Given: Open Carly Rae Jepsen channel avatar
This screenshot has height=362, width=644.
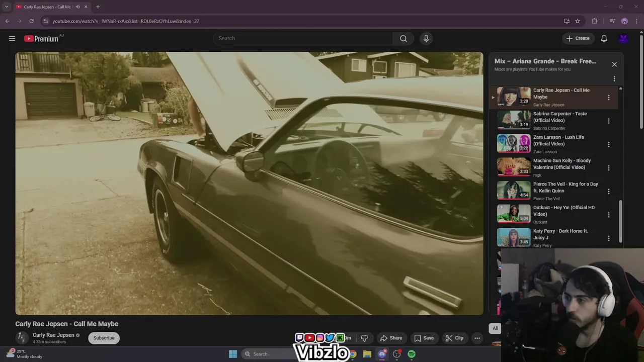Looking at the screenshot, I should (22, 338).
